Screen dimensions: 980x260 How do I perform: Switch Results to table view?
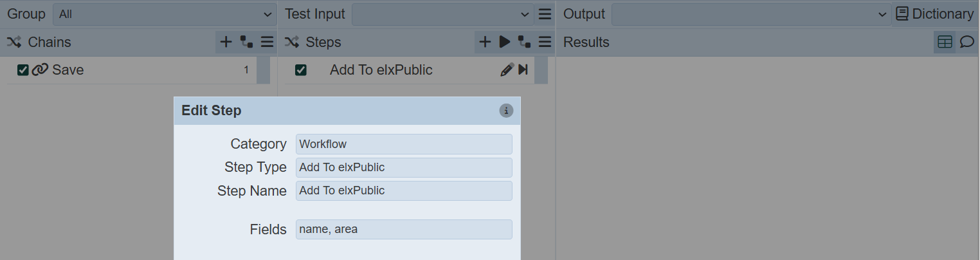945,42
